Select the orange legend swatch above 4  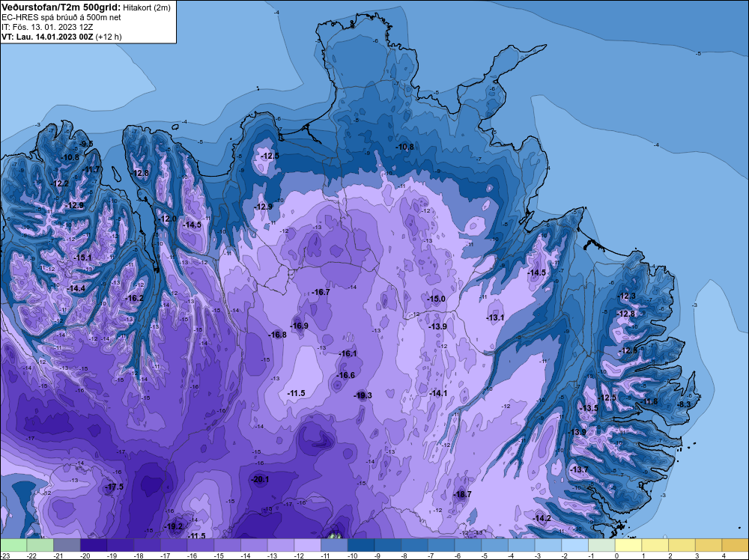tap(736, 545)
